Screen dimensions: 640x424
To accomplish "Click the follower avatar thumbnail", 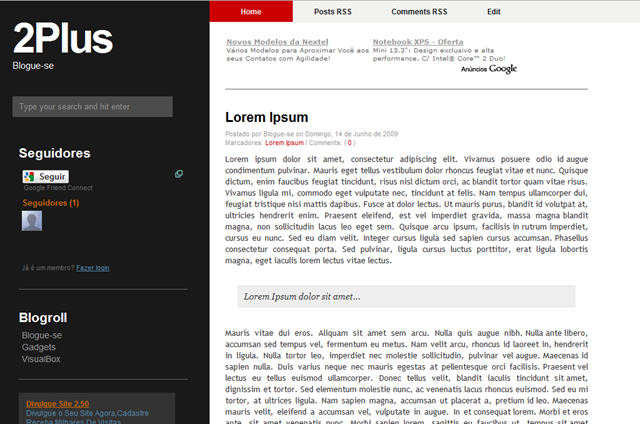I will point(32,221).
